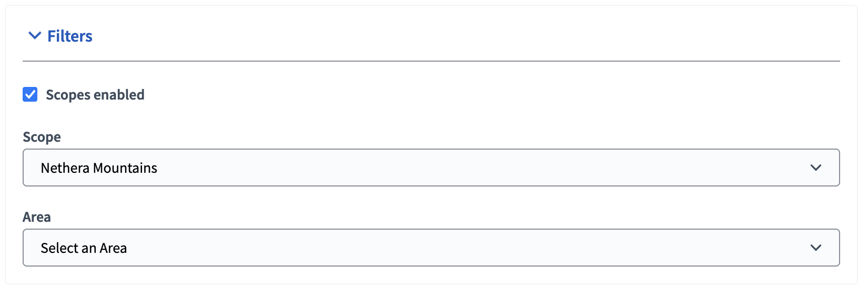This screenshot has height=295, width=868.
Task: Toggle the blue checkmark beside Scopes enabled
Action: pyautogui.click(x=30, y=95)
